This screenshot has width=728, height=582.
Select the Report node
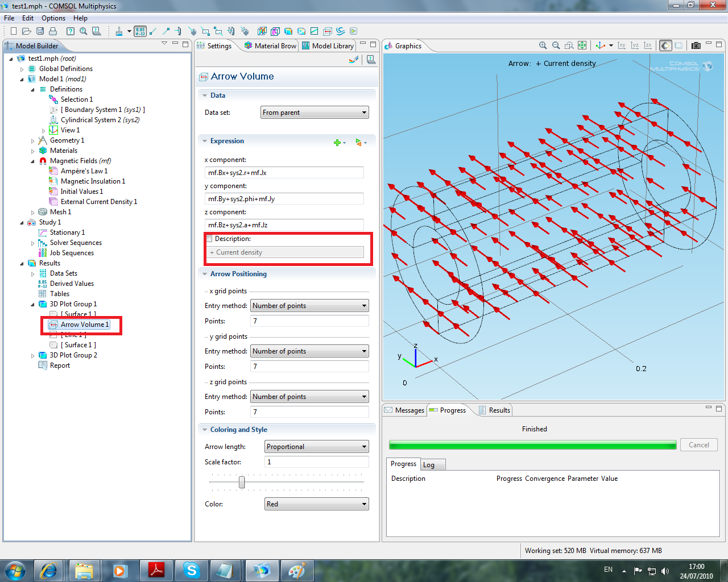click(x=54, y=365)
